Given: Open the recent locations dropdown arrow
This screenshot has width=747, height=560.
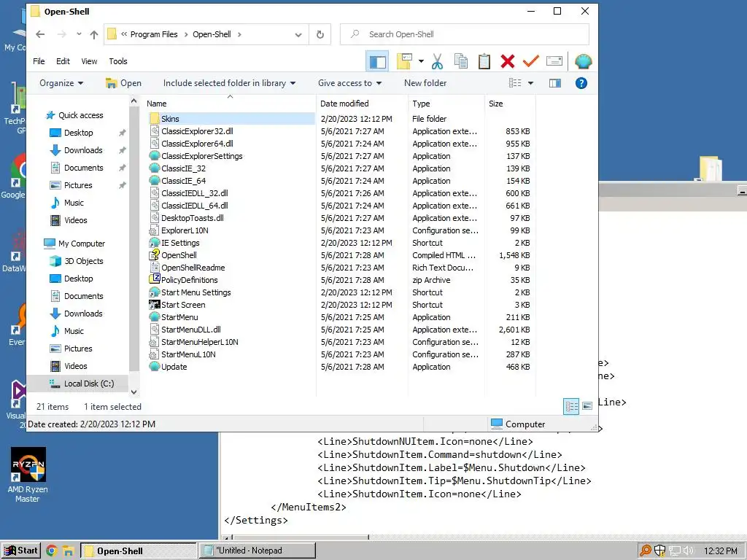Looking at the screenshot, I should pos(79,34).
